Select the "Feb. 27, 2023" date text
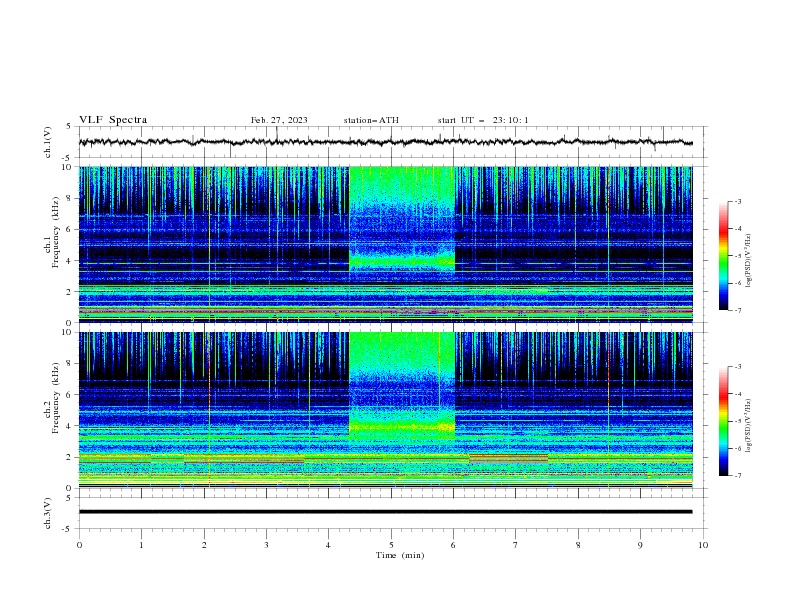792x612 pixels. [x=279, y=120]
